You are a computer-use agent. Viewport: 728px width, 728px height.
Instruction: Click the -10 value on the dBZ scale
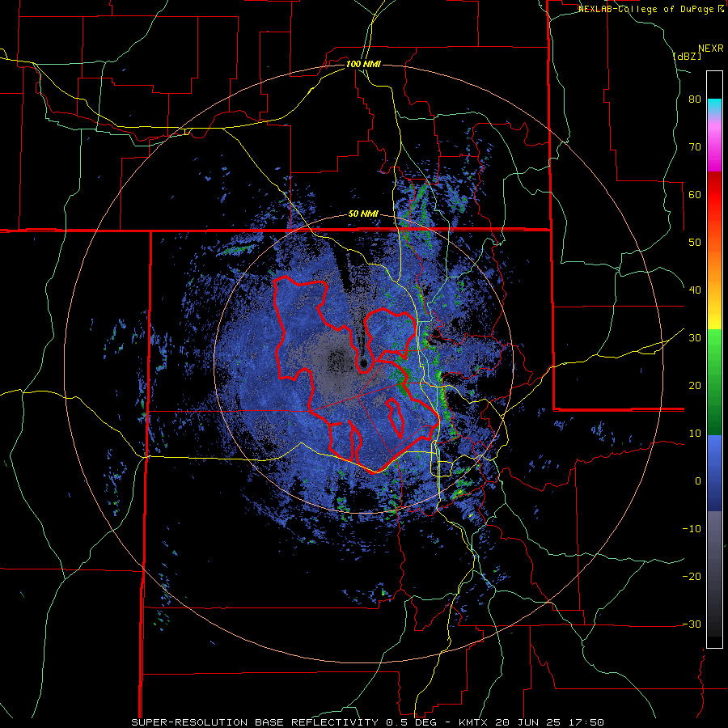[x=692, y=529]
